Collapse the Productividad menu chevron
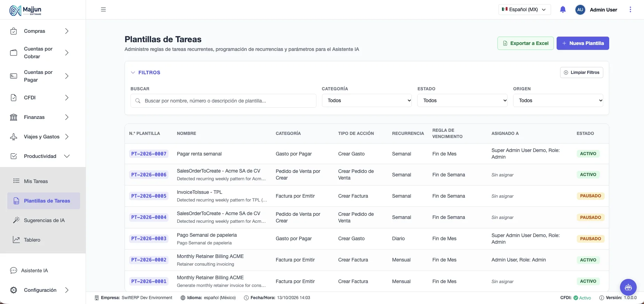644x304 pixels. click(67, 156)
